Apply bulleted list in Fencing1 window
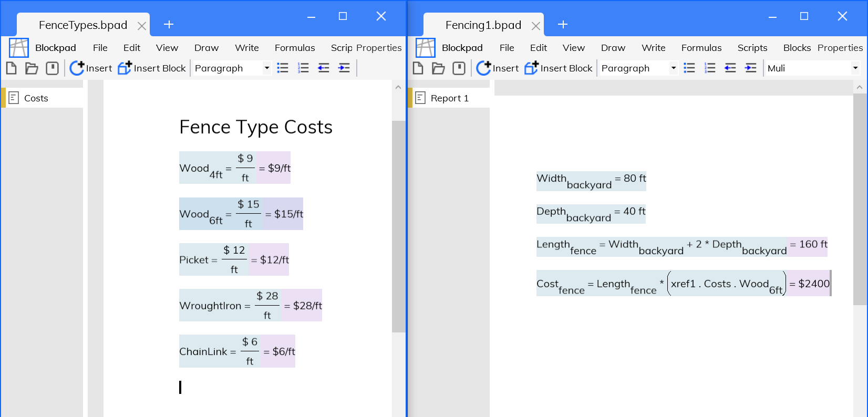Viewport: 868px width, 417px height. click(689, 68)
